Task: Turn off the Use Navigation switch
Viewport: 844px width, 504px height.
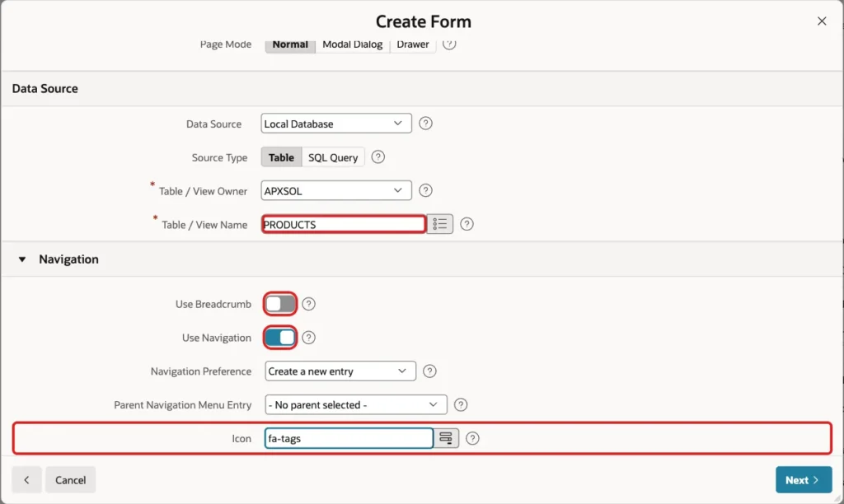Action: point(280,338)
